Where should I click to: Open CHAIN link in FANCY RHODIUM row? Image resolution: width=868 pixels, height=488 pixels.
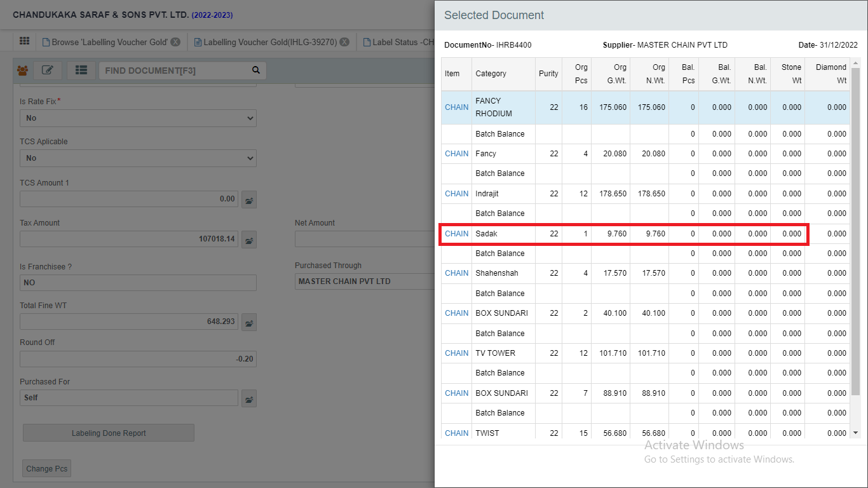[x=456, y=107]
